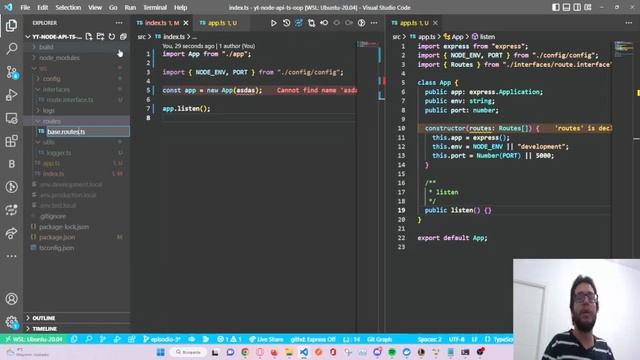Open the File menu

tap(25, 7)
